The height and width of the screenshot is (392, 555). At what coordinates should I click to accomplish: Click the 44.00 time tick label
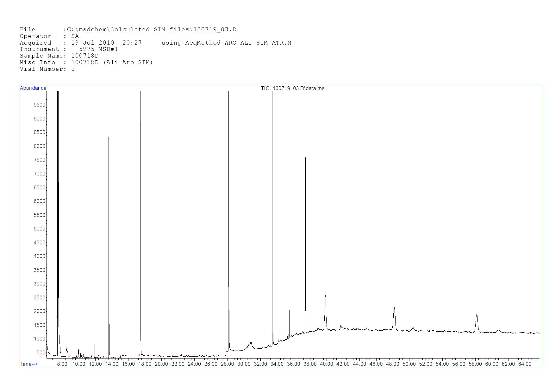tap(359, 364)
